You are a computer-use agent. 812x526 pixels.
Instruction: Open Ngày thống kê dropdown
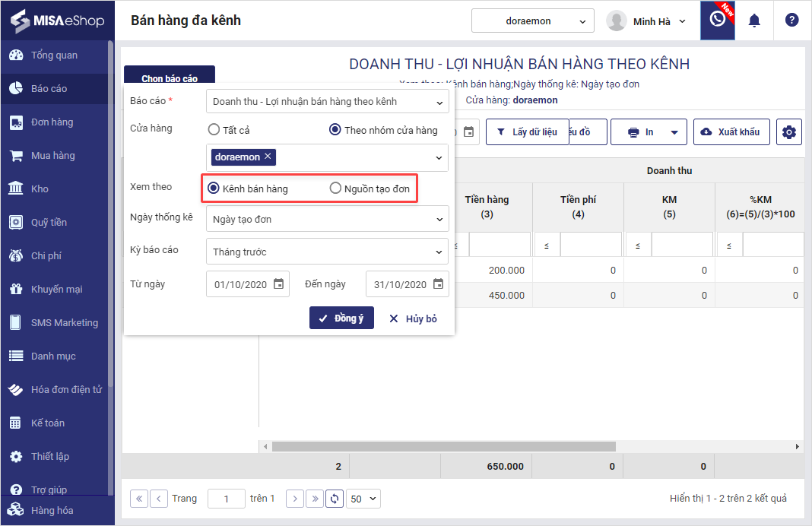click(x=327, y=219)
